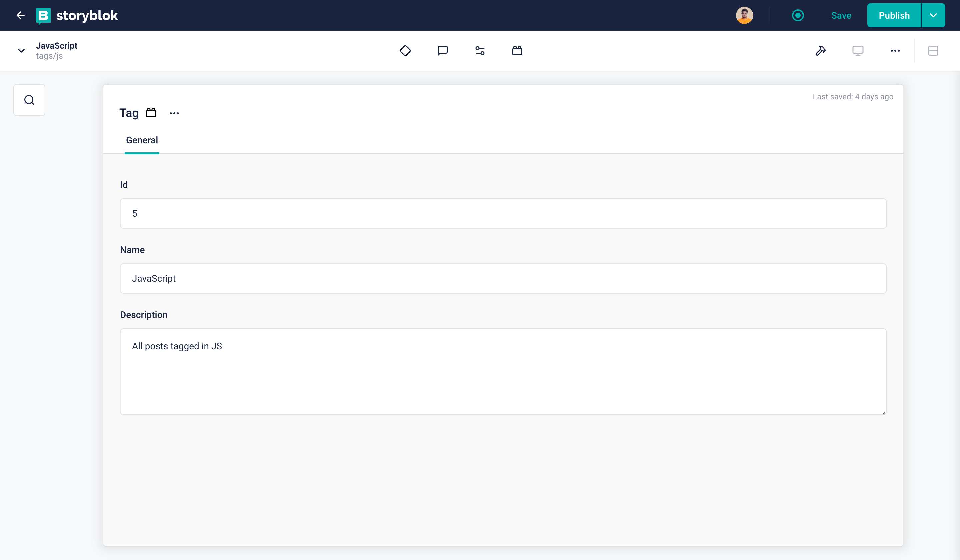Publish the JavaScript tag story
This screenshot has width=960, height=560.
point(894,15)
